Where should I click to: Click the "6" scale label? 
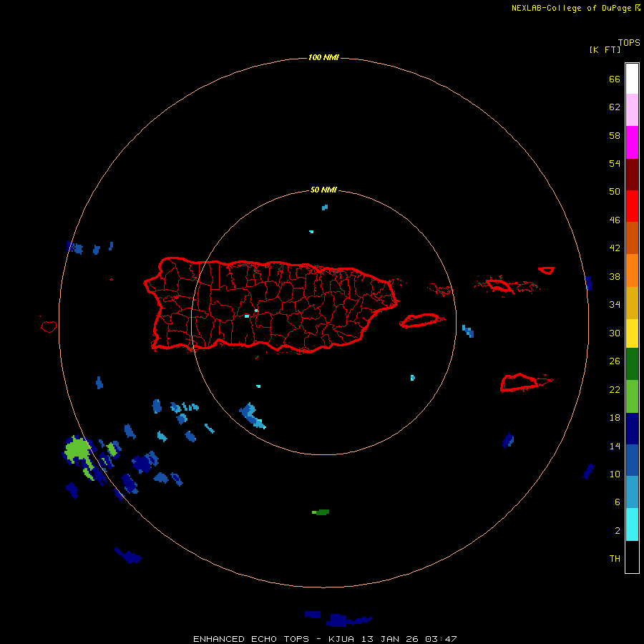pos(618,502)
